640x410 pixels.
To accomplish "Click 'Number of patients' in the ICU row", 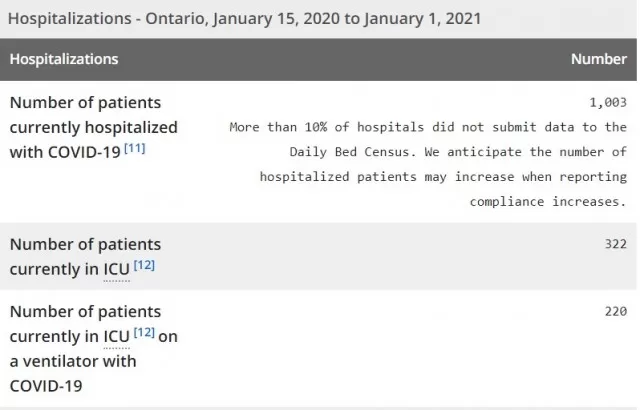I will pyautogui.click(x=85, y=244).
